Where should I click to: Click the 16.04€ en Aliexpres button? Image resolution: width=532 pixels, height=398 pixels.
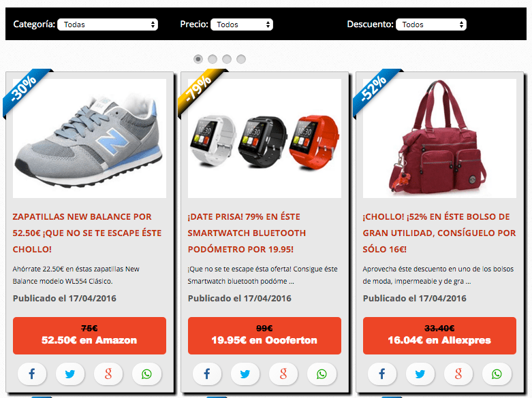[x=439, y=335]
